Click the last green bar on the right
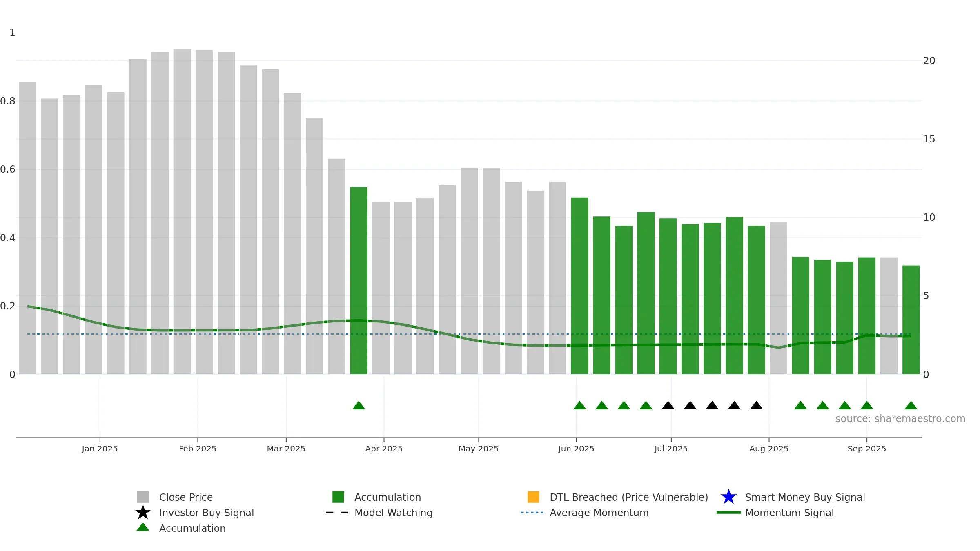This screenshot has width=980, height=551. (x=911, y=320)
